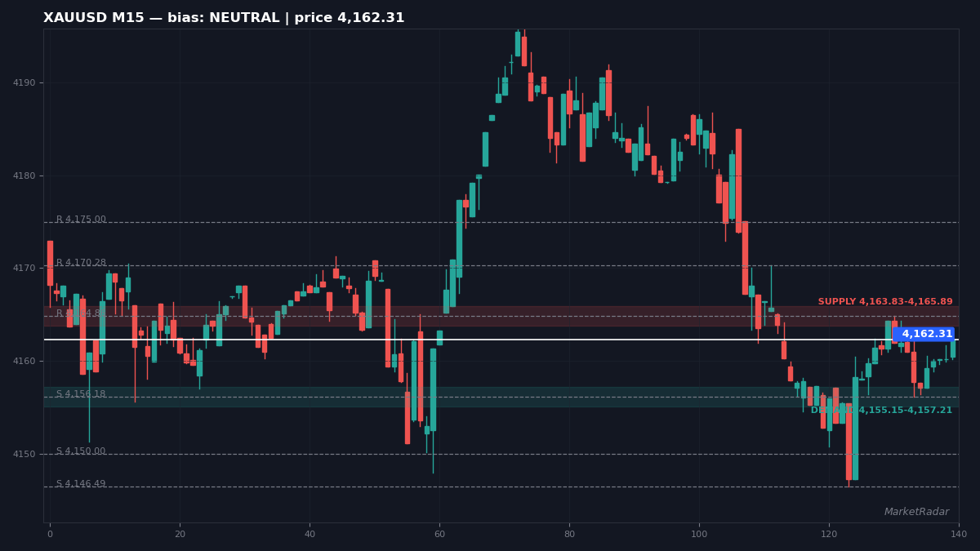Image resolution: width=980 pixels, height=551 pixels.
Task: Click the 4180 tick on the price axis
Action: (24, 176)
